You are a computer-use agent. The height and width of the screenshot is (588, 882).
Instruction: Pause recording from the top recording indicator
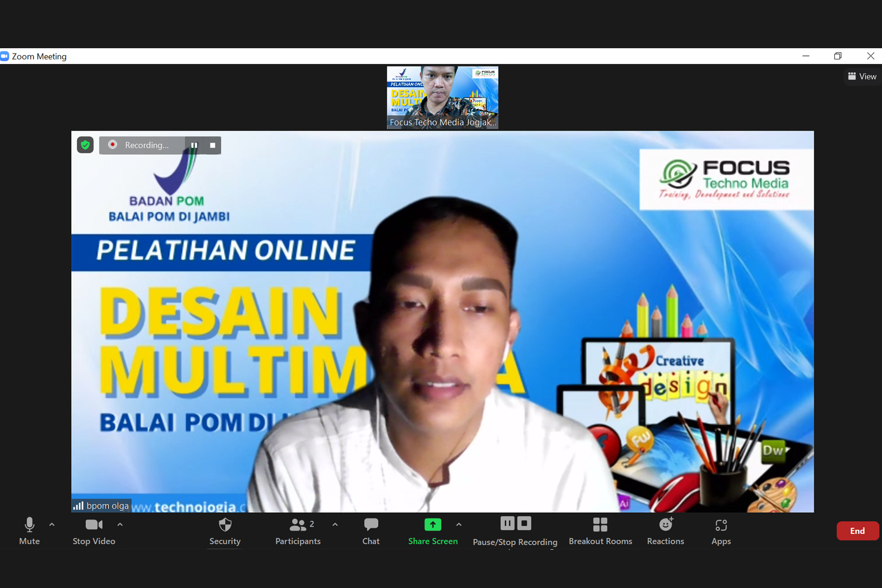(x=194, y=145)
